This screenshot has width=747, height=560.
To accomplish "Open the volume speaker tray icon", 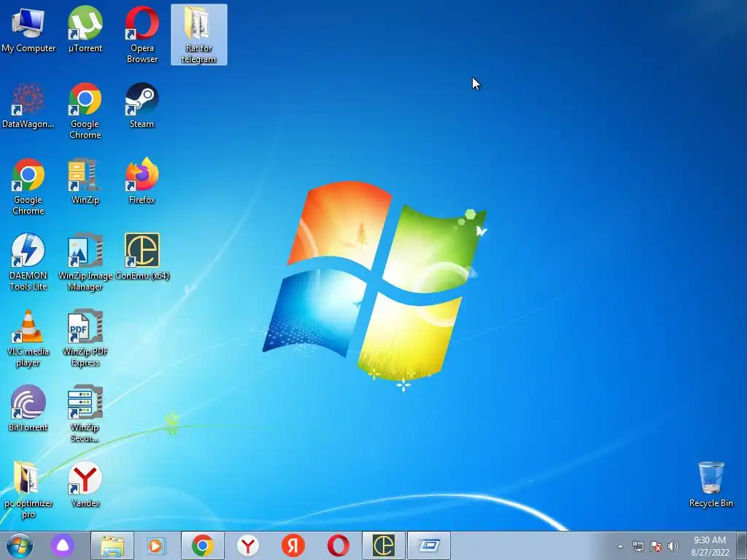I will (673, 546).
